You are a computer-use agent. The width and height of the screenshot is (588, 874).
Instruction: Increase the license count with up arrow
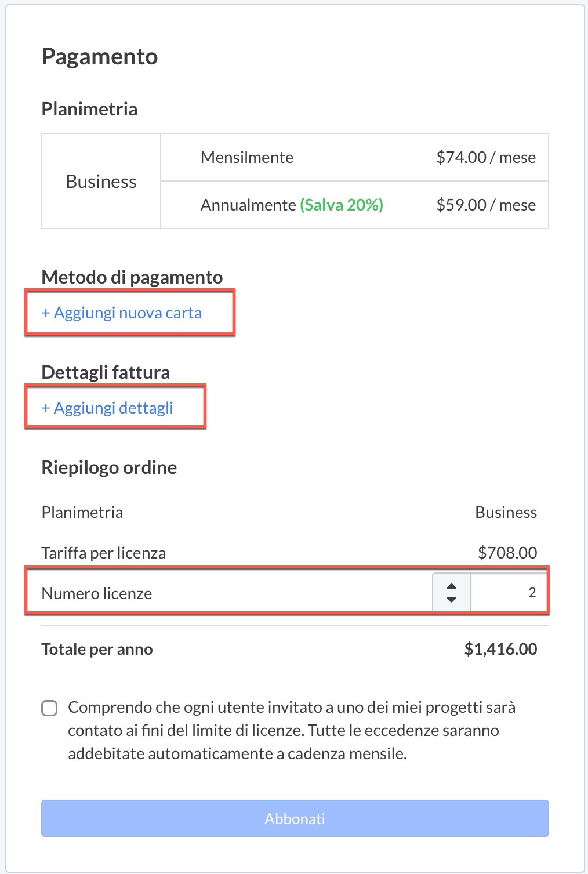click(x=451, y=586)
